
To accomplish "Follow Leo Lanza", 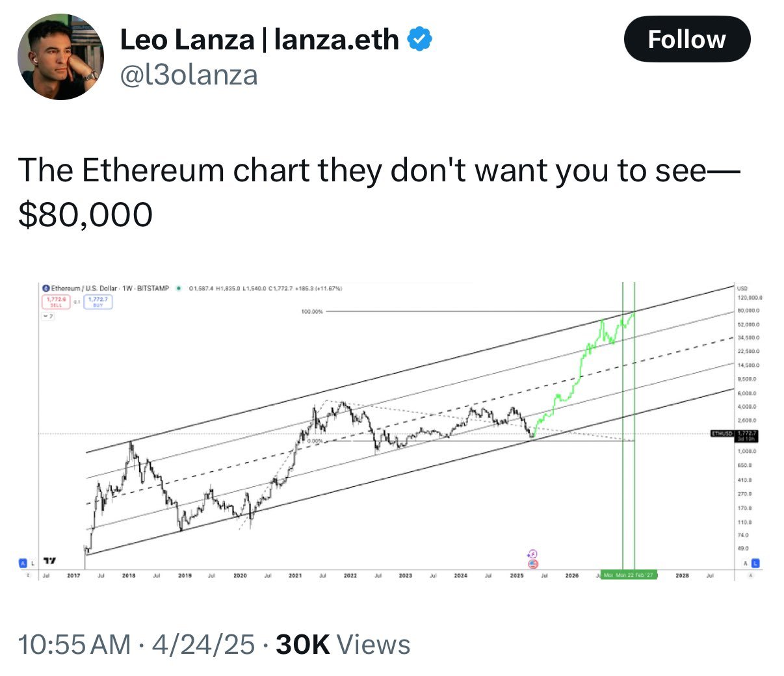I will pyautogui.click(x=686, y=40).
